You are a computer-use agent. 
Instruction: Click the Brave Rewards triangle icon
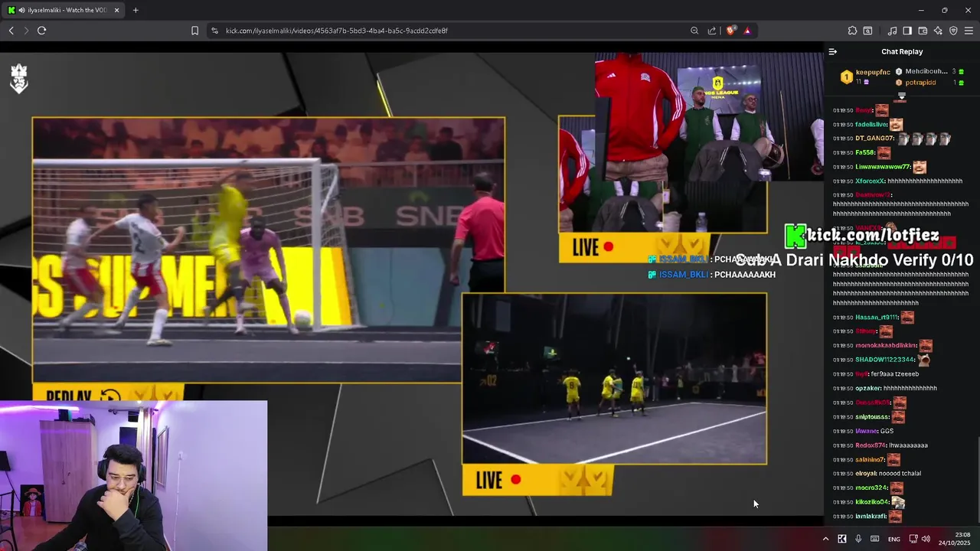pyautogui.click(x=747, y=31)
